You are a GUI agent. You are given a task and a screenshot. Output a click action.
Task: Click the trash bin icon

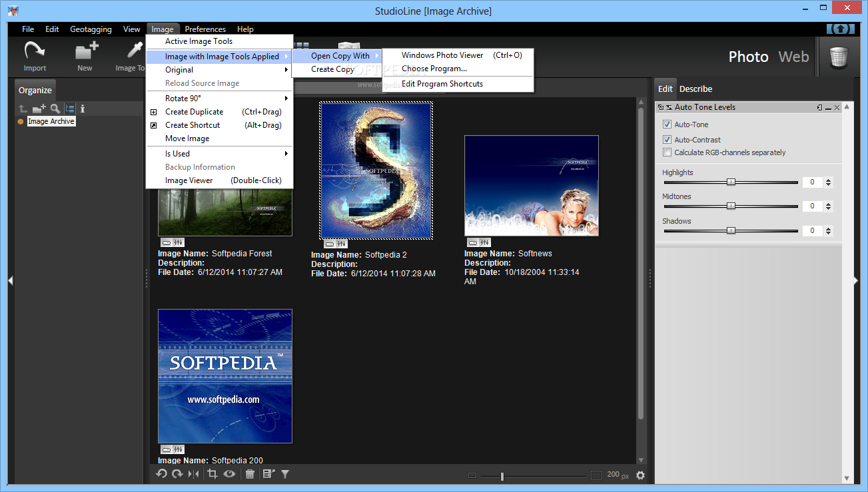point(839,57)
